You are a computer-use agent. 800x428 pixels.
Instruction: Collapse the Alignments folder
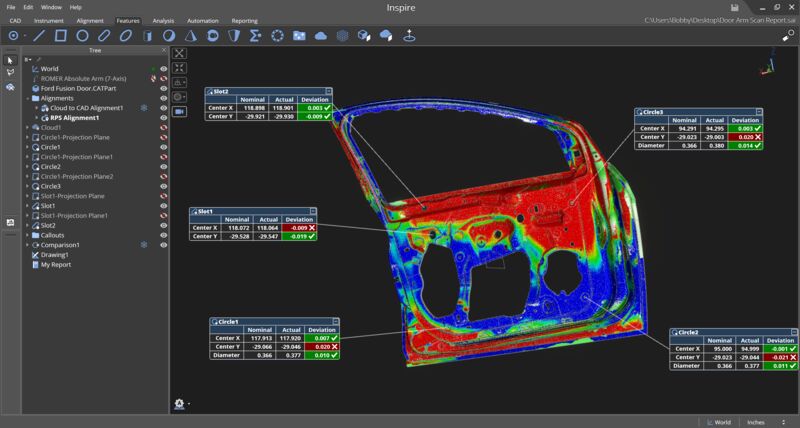pos(27,98)
